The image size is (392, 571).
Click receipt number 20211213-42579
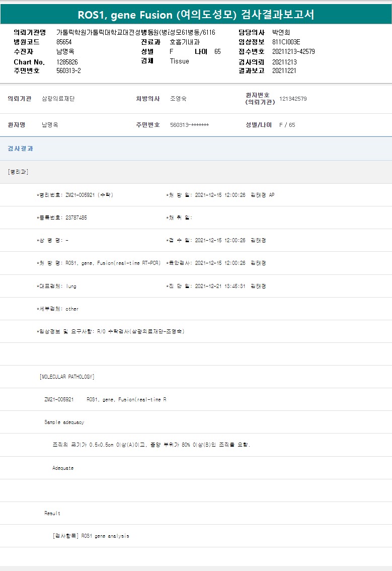(293, 51)
